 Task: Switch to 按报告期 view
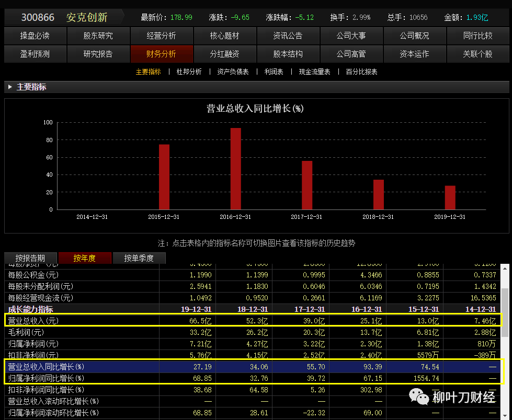[x=30, y=258]
